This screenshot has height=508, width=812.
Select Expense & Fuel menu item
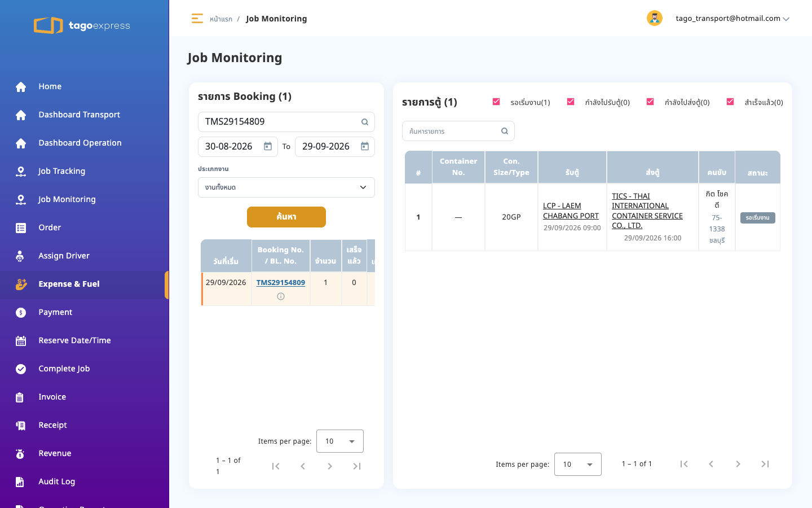85,284
